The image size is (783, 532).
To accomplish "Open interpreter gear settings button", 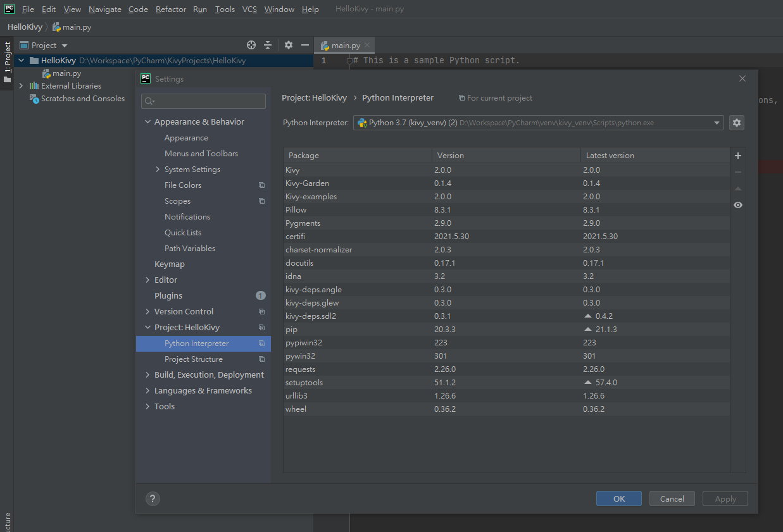I will pos(736,123).
